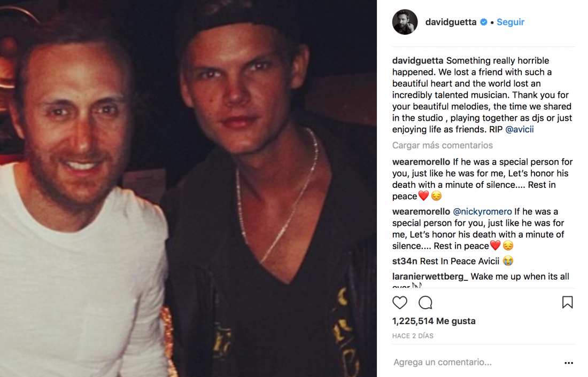Screen dimensions: 588x377
Task: Open three-dot more options menu
Action: click(x=569, y=363)
